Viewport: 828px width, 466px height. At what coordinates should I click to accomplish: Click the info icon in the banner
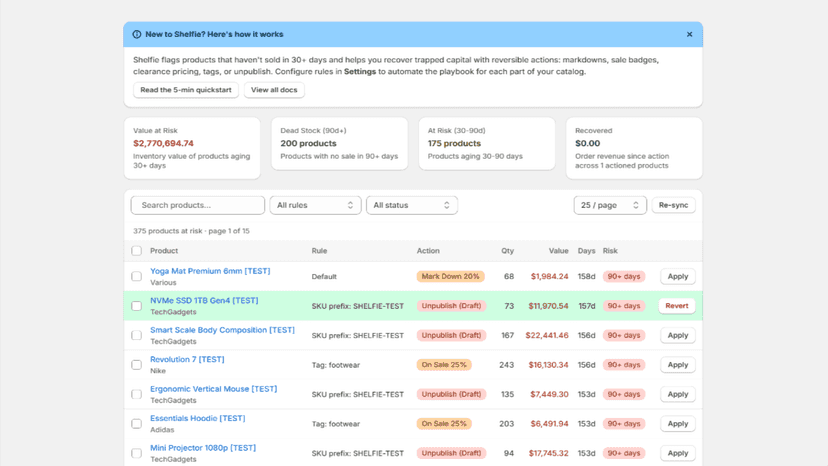click(137, 34)
